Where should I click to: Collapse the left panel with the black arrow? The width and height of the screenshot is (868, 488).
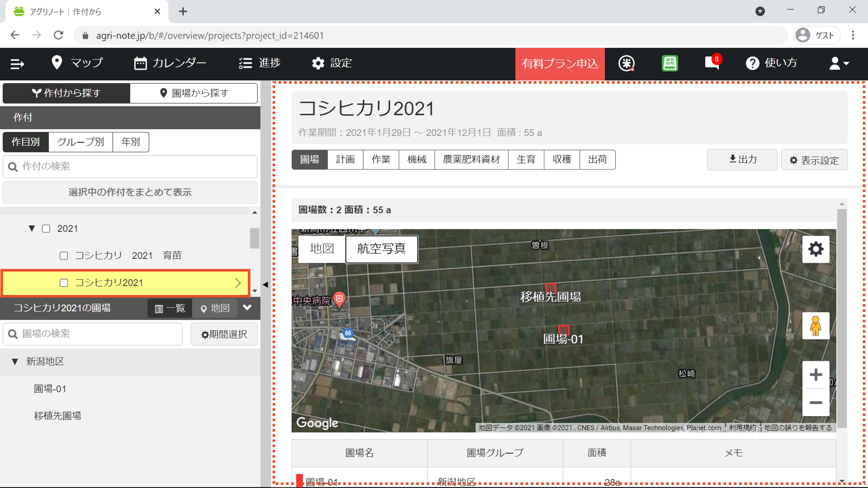[265, 285]
